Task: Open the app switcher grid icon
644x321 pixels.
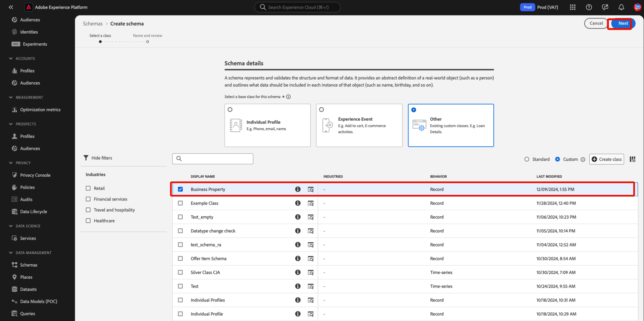Action: [x=573, y=7]
